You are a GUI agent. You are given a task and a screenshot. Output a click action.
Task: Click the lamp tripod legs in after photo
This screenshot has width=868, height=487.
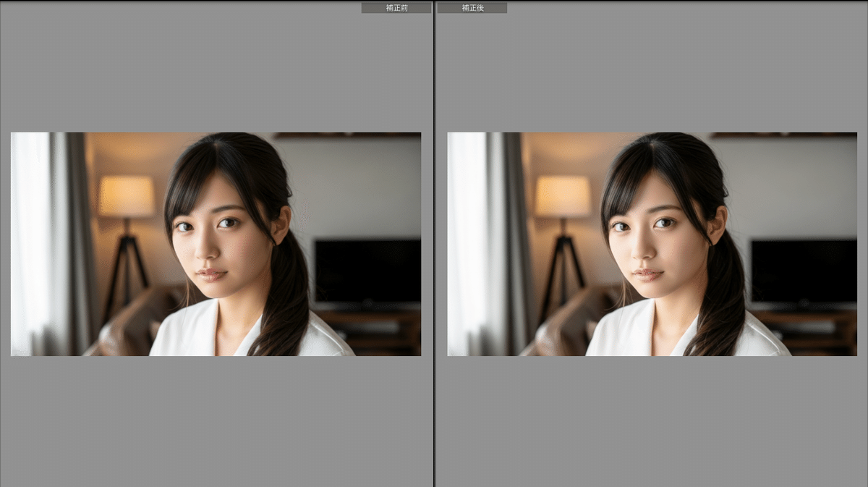click(563, 268)
